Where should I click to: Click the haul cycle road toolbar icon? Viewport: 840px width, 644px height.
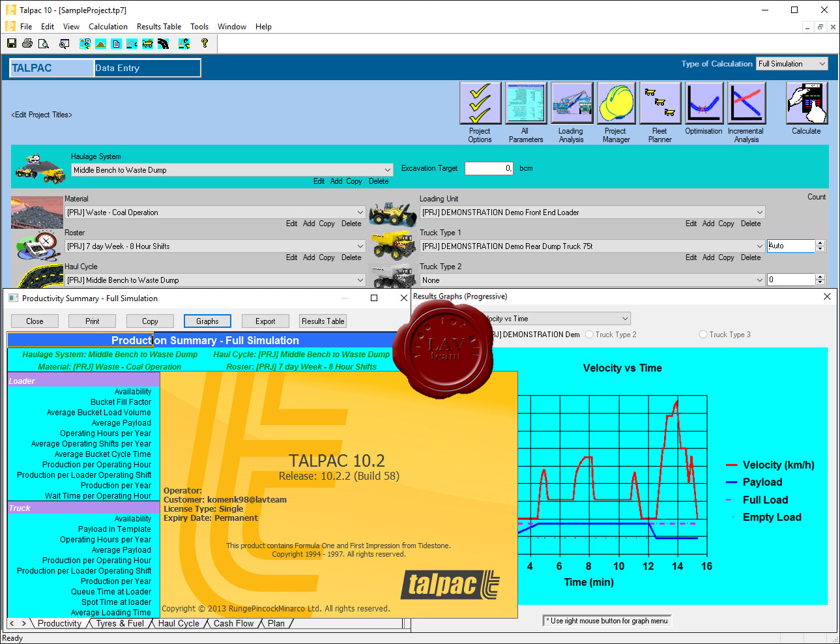click(x=163, y=43)
